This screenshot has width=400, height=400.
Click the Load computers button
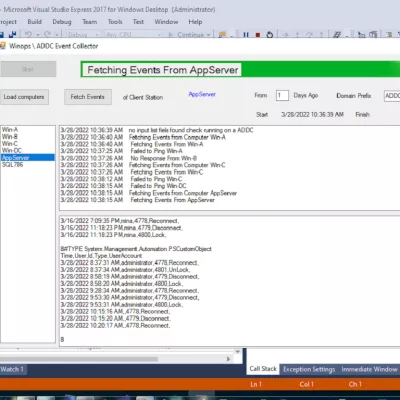(x=24, y=97)
